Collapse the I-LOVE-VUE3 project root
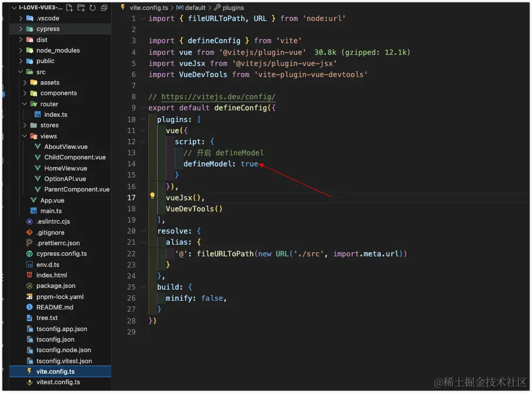The height and width of the screenshot is (393, 532). pyautogui.click(x=14, y=8)
